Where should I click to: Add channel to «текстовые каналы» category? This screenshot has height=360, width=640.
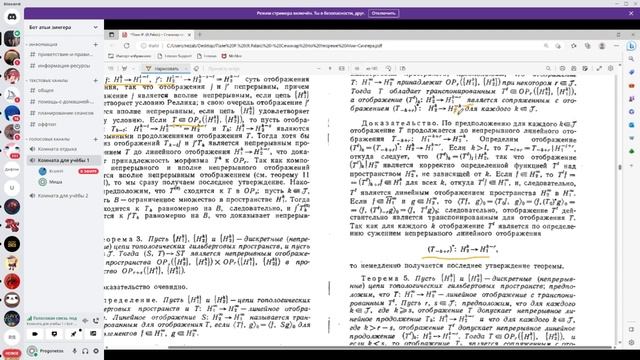pyautogui.click(x=96, y=80)
